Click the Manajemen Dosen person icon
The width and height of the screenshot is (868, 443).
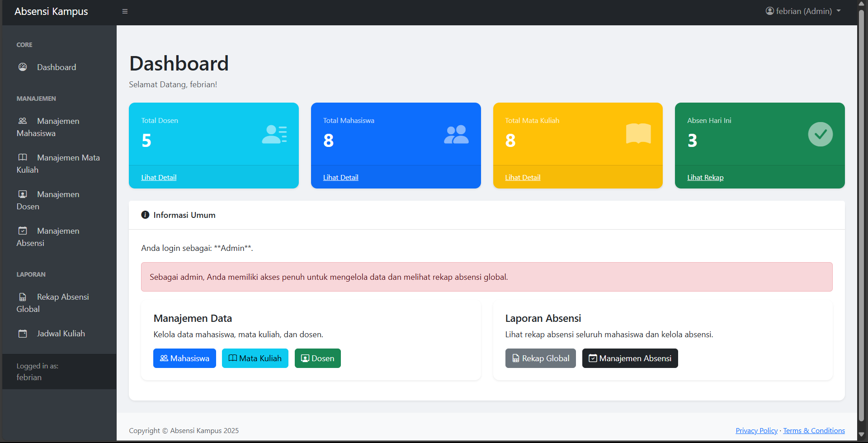pos(23,194)
